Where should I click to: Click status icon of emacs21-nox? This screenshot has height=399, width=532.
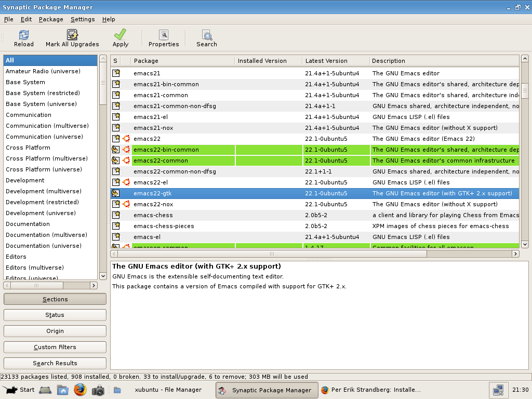[x=116, y=128]
